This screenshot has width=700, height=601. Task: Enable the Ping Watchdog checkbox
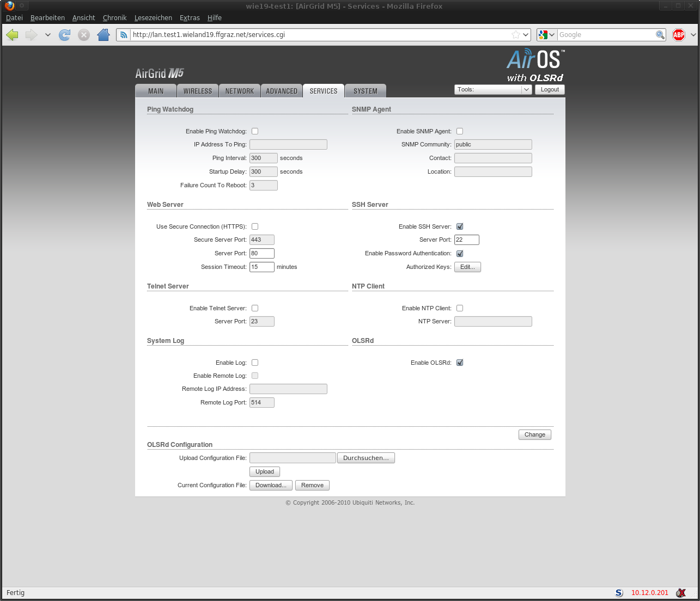255,131
